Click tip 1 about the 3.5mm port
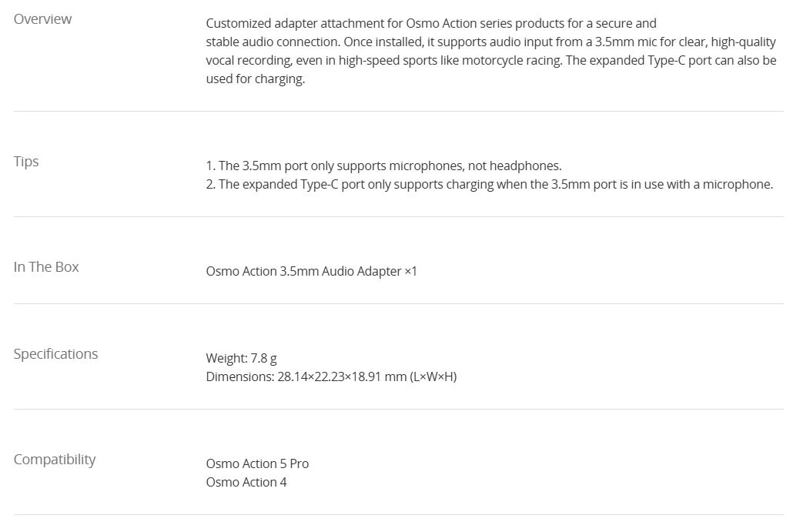Screen dimensions: 793x532 (x=383, y=166)
